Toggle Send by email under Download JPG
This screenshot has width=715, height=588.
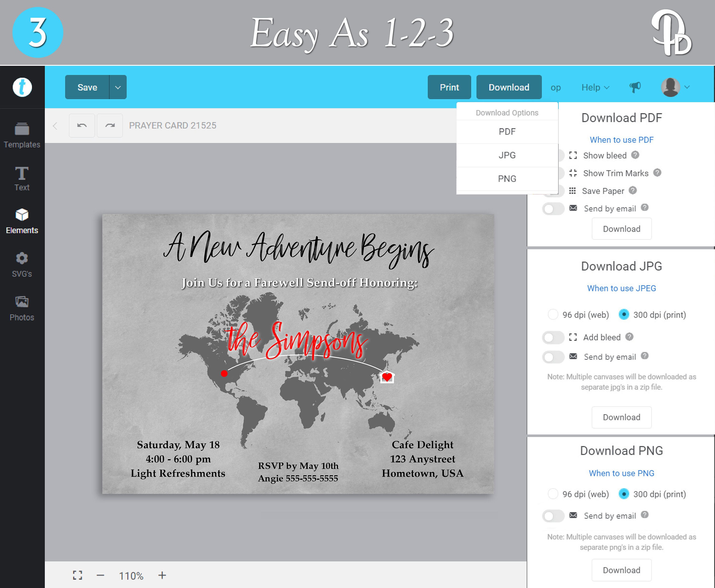click(x=553, y=357)
